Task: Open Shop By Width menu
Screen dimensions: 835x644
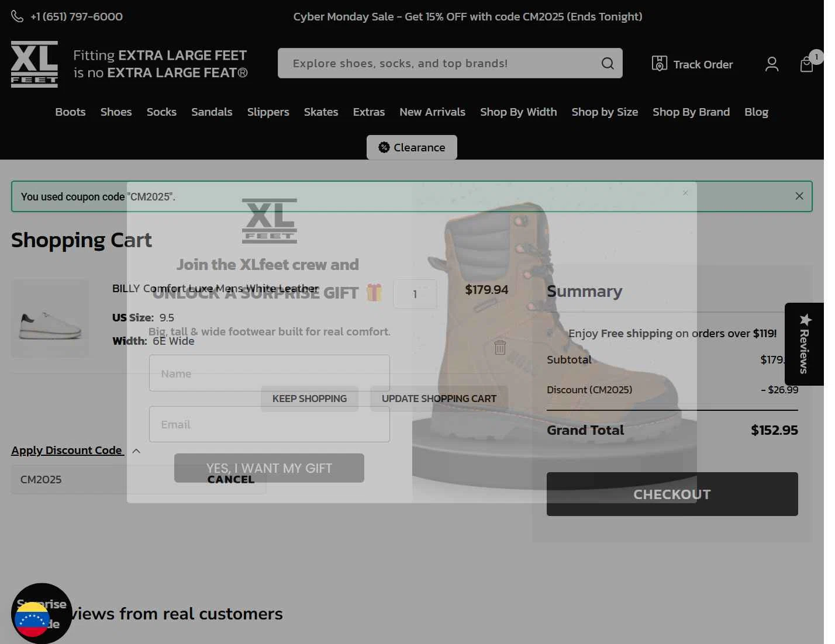Action: coord(519,112)
